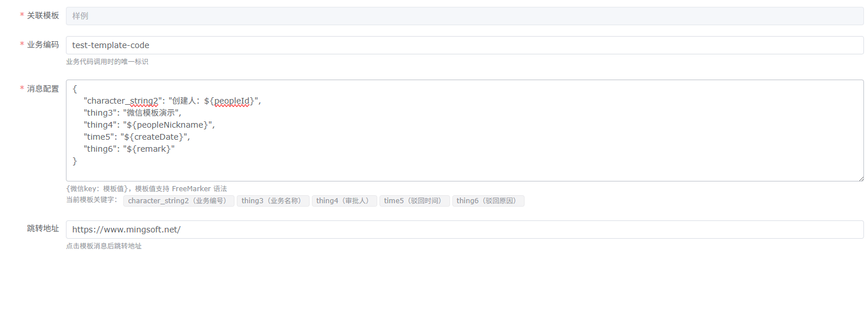Screen dimensions: 868x316
Task: Click the thing3（业务名称）keyword tag
Action: [273, 201]
